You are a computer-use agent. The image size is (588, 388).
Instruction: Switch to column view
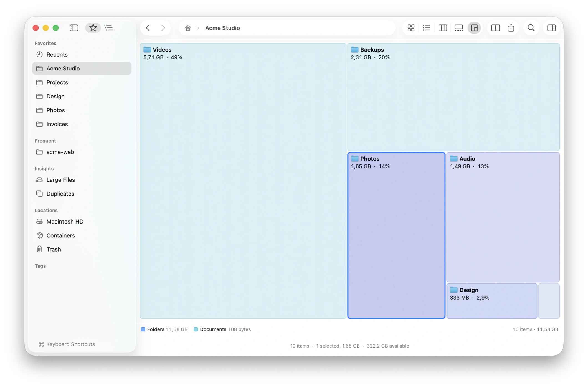click(443, 28)
